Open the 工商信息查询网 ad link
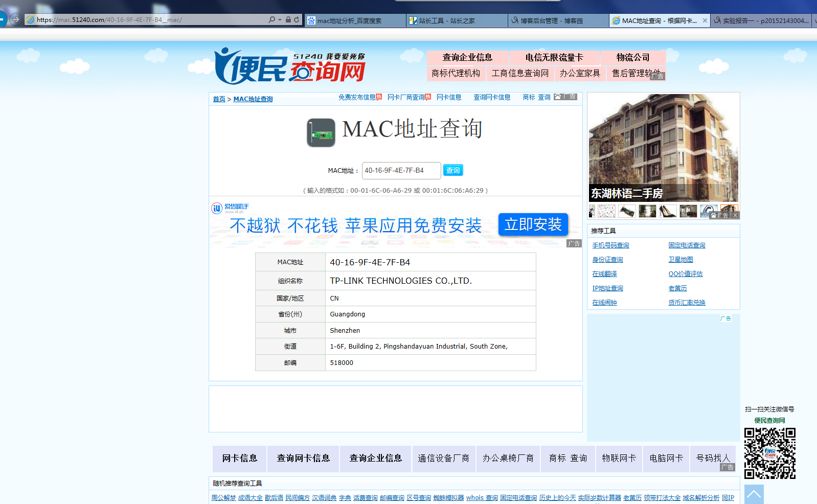 tap(520, 73)
